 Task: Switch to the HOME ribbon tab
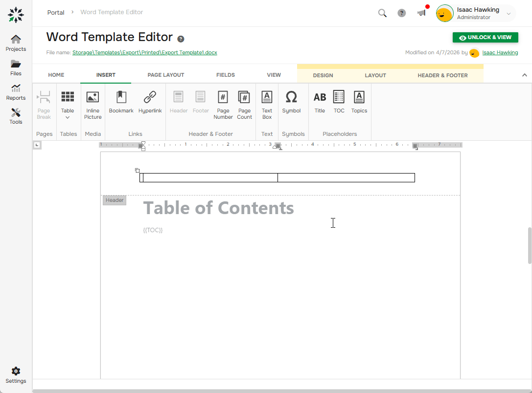click(56, 75)
